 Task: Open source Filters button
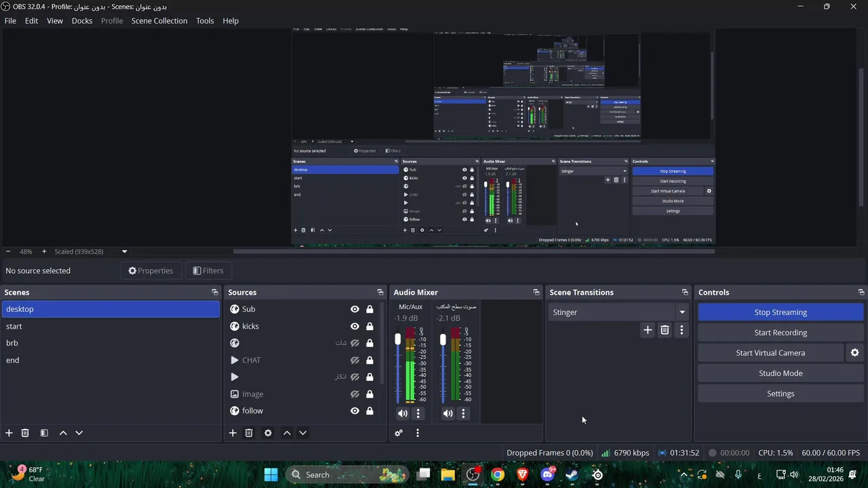[x=208, y=270]
